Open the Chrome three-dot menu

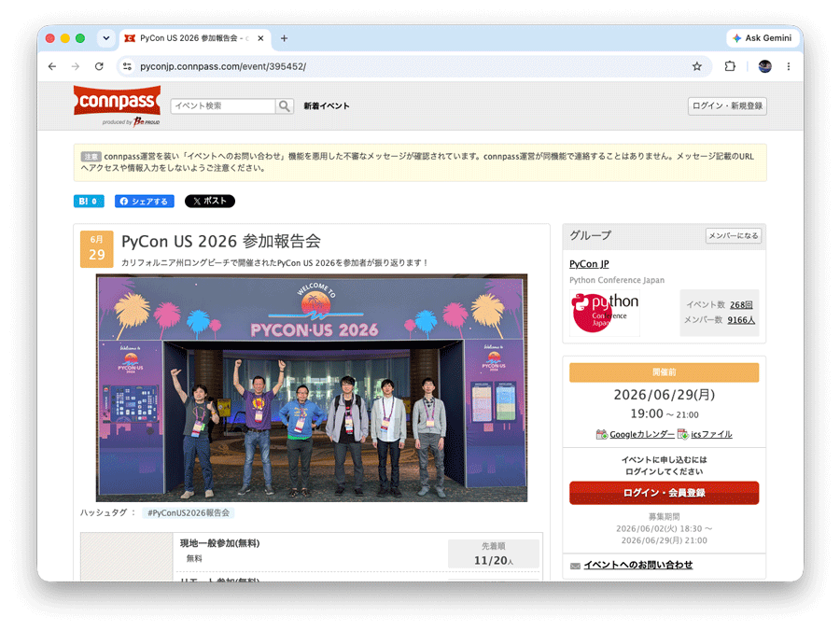pyautogui.click(x=788, y=66)
